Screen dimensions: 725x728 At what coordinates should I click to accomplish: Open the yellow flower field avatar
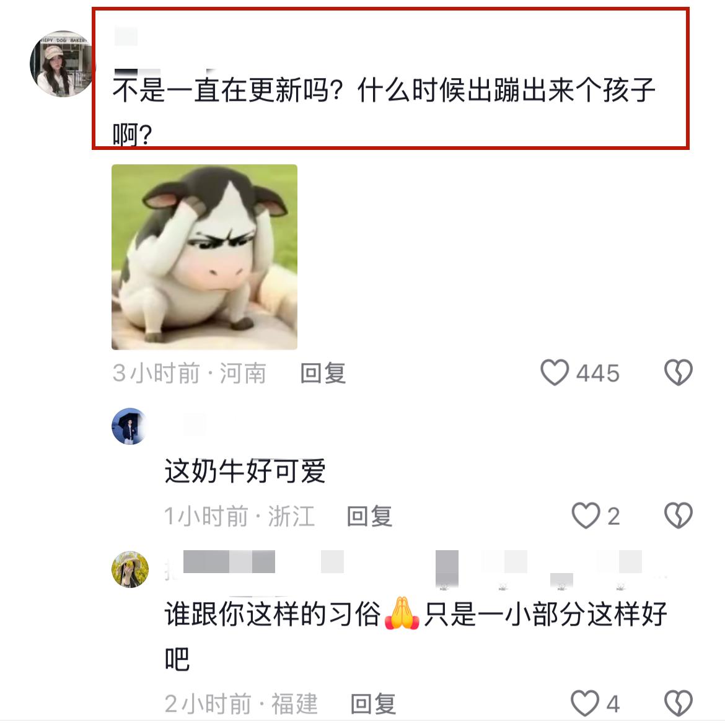pyautogui.click(x=130, y=569)
